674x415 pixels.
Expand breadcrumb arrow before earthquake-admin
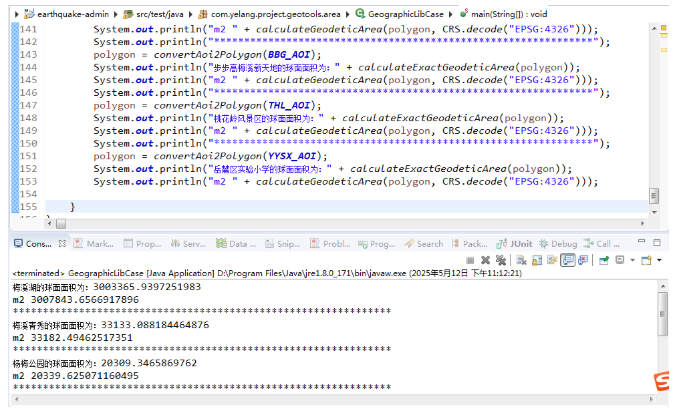(x=16, y=14)
